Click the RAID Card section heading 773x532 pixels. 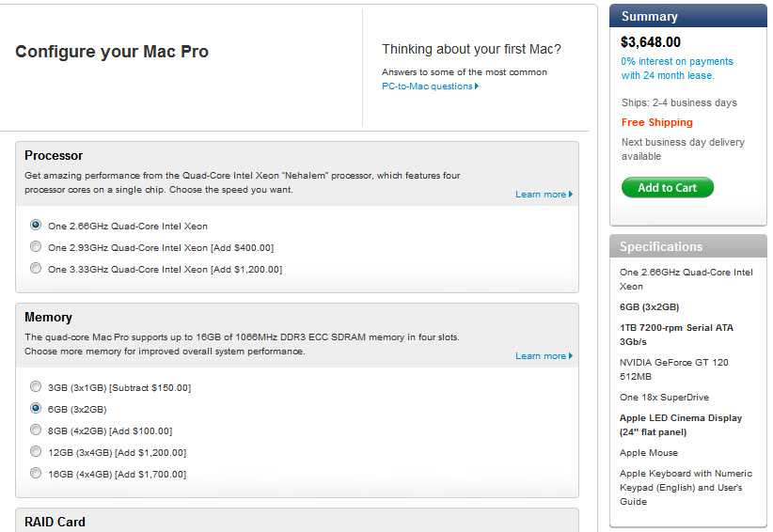55,522
